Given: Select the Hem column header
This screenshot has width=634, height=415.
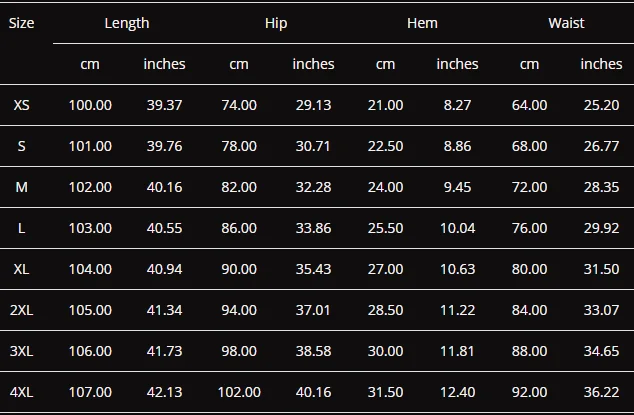Looking at the screenshot, I should 422,23.
